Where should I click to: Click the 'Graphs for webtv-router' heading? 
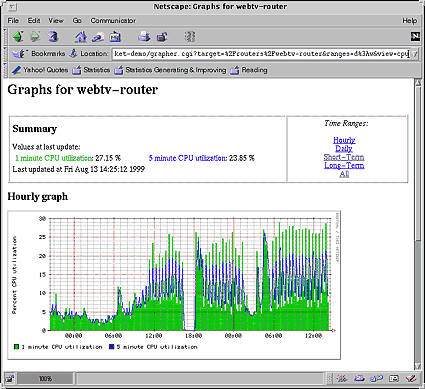(x=83, y=90)
